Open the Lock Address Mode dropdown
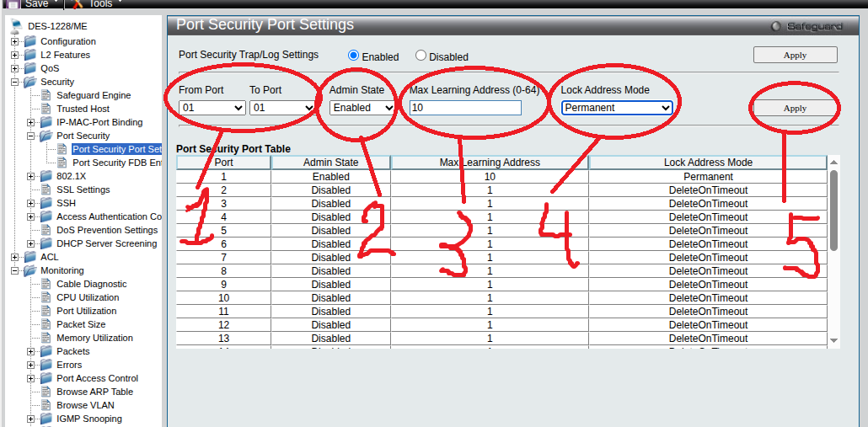The width and height of the screenshot is (868, 427). click(617, 108)
